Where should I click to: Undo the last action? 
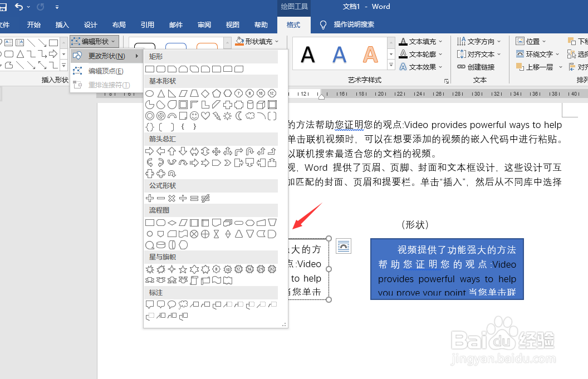click(19, 7)
